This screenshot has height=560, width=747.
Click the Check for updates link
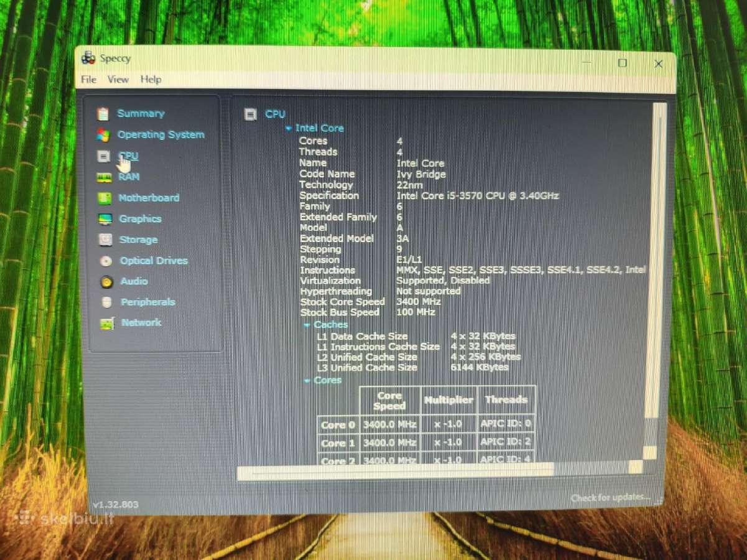(611, 498)
